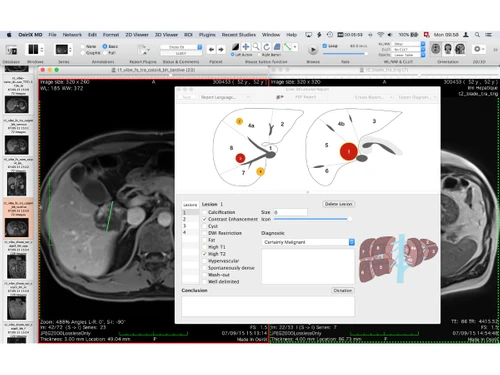Go to next patient arrow
This screenshot has width=500, height=375.
coord(221,50)
